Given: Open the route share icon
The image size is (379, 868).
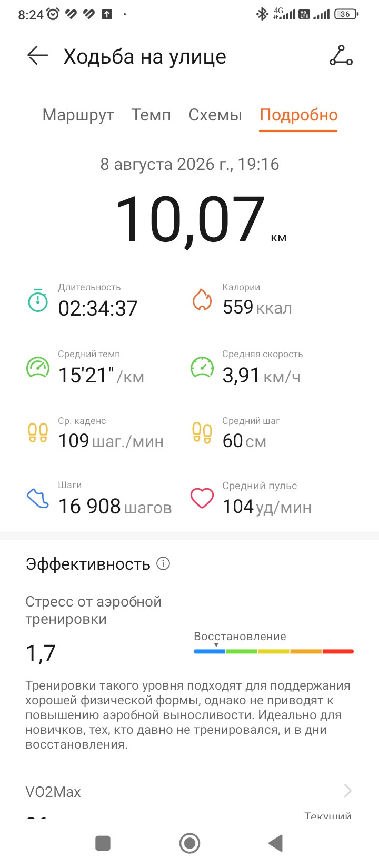Looking at the screenshot, I should pos(341,55).
